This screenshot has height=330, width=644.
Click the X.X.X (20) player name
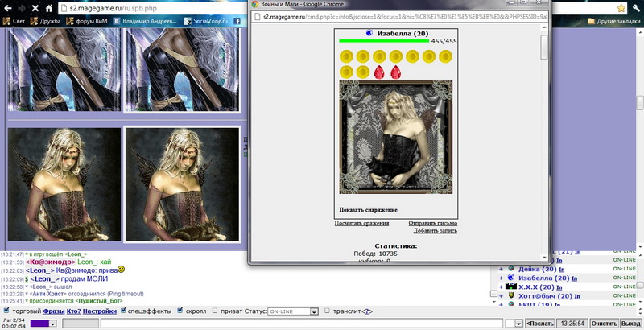[536, 287]
